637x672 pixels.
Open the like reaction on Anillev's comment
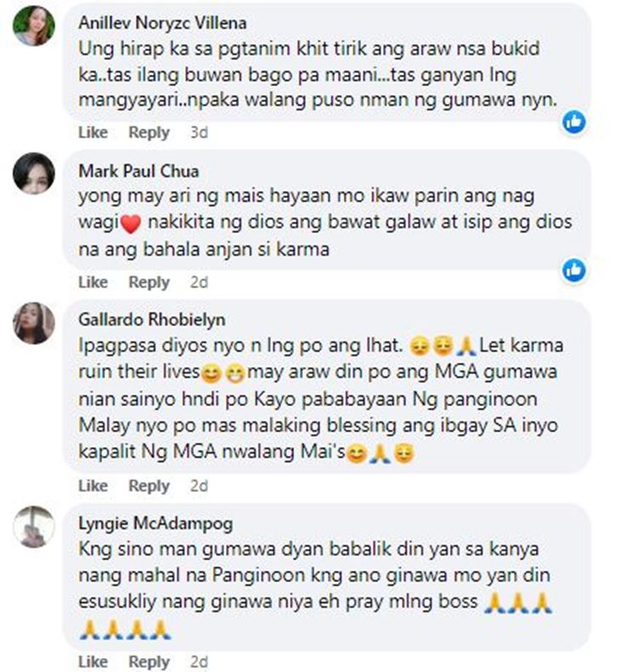pos(573,122)
